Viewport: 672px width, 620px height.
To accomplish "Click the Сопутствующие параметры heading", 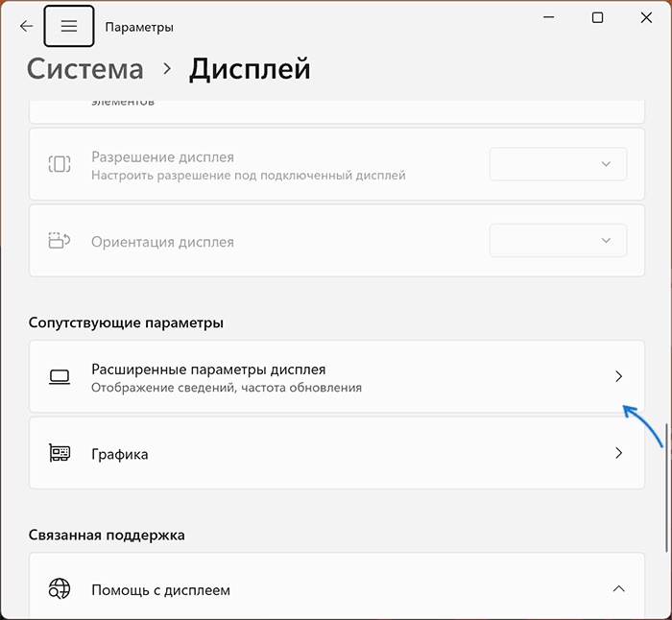I will click(126, 322).
